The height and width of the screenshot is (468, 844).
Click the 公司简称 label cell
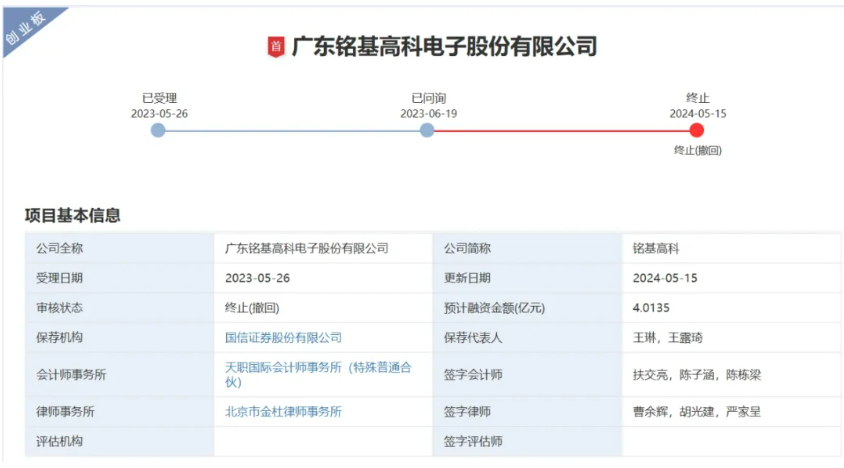pyautogui.click(x=527, y=248)
